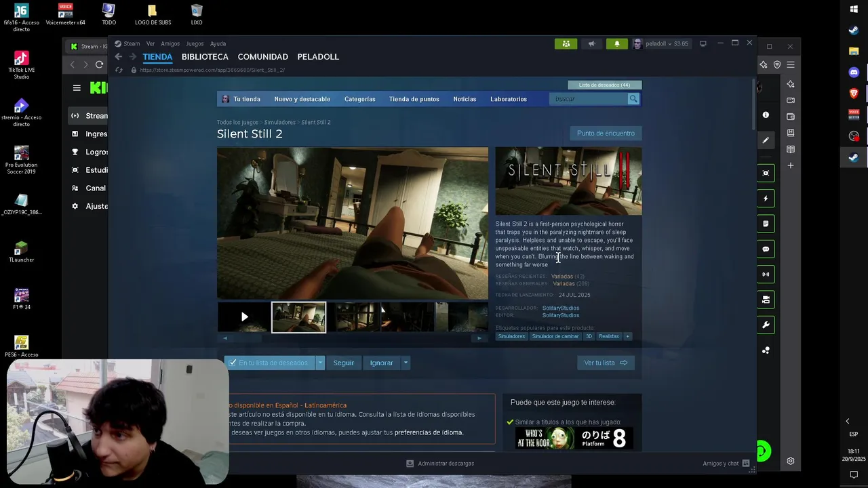Open Windows notification center
This screenshot has height=488, width=868.
coord(854,474)
